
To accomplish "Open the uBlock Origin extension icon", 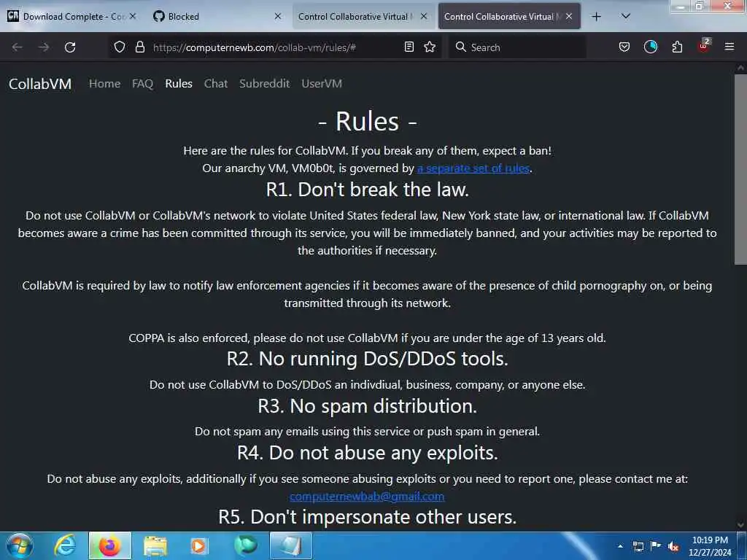I will click(x=703, y=46).
